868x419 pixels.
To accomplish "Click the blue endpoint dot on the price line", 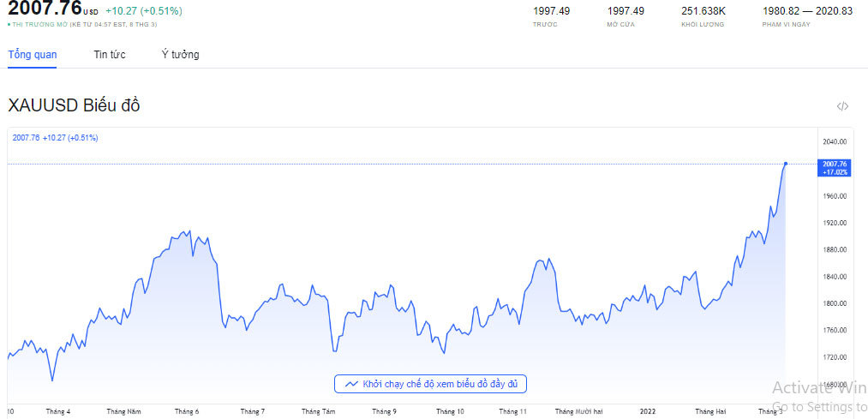I will (786, 163).
